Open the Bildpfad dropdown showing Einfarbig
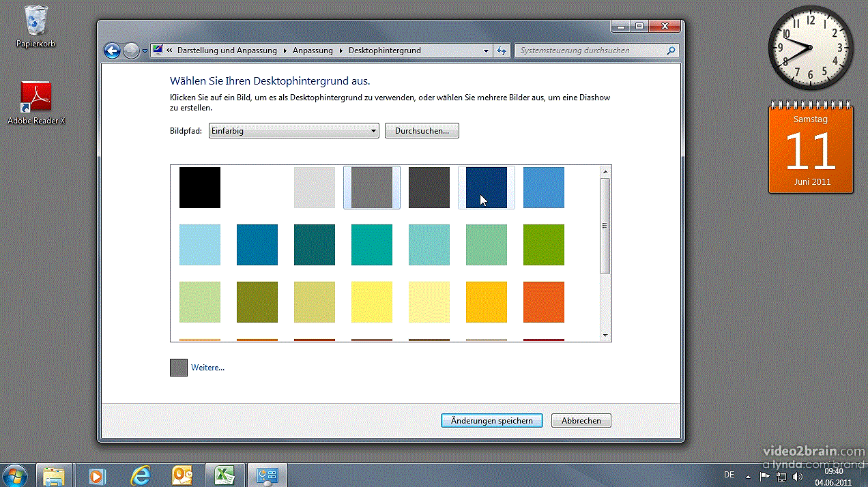 click(293, 131)
